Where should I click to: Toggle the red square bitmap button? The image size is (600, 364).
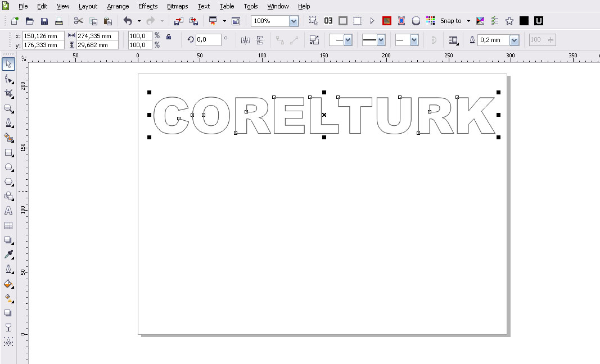[387, 21]
